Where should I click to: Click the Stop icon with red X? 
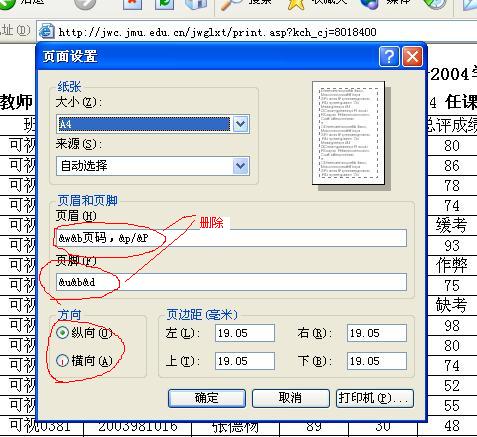(132, 3)
